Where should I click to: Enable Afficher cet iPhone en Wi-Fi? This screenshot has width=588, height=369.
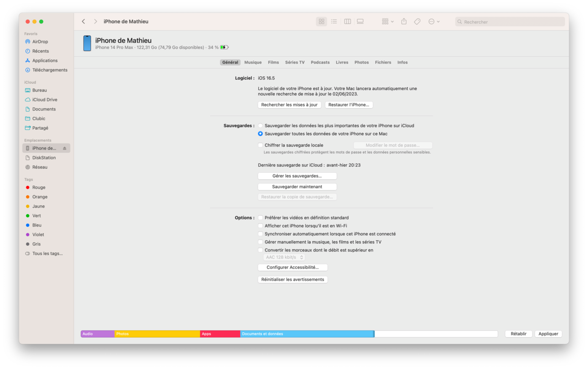(x=261, y=226)
